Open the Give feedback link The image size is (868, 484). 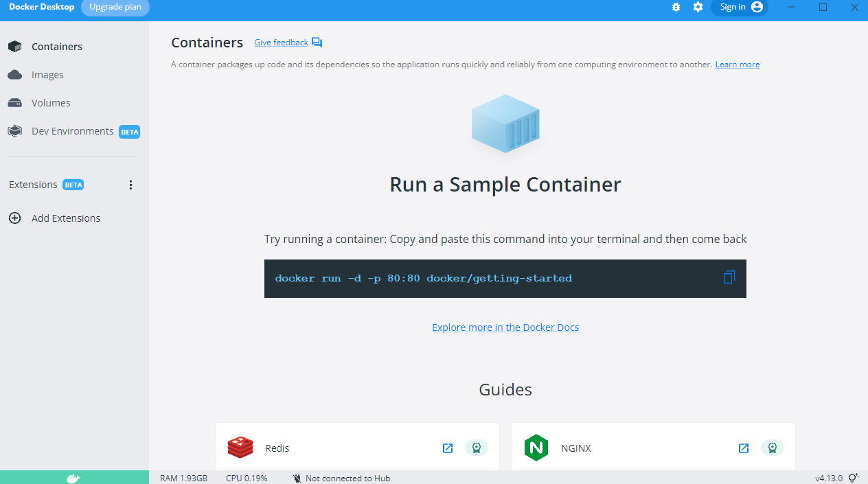[x=282, y=43]
